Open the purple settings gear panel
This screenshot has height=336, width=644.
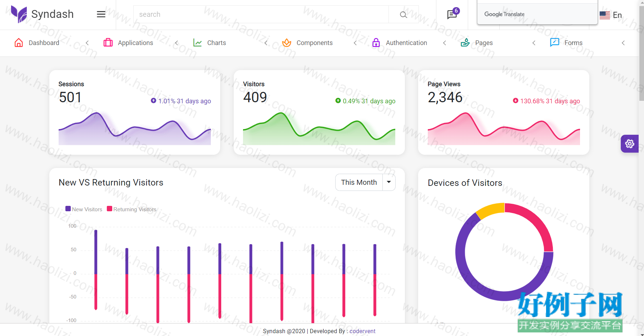[x=630, y=144]
